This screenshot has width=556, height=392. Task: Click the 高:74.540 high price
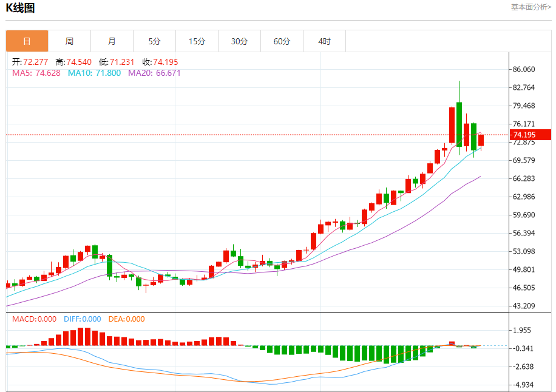point(73,62)
